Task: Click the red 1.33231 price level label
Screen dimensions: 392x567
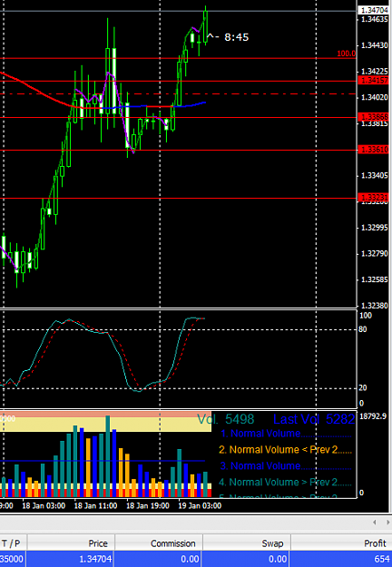Action: click(x=373, y=198)
